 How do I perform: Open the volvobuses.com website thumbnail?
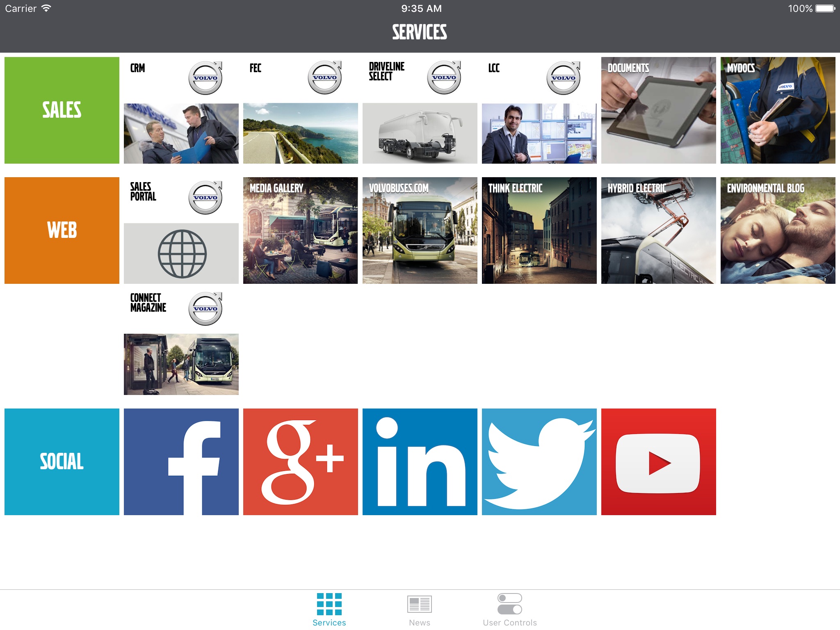click(420, 230)
